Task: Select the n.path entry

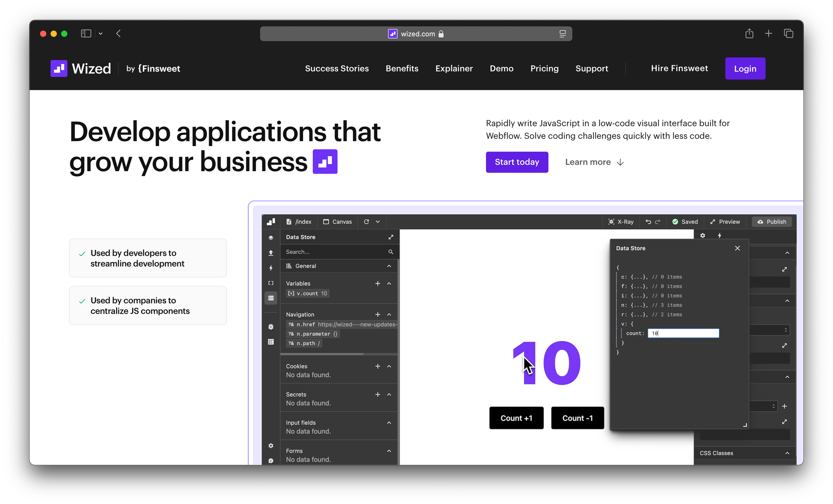Action: [304, 343]
